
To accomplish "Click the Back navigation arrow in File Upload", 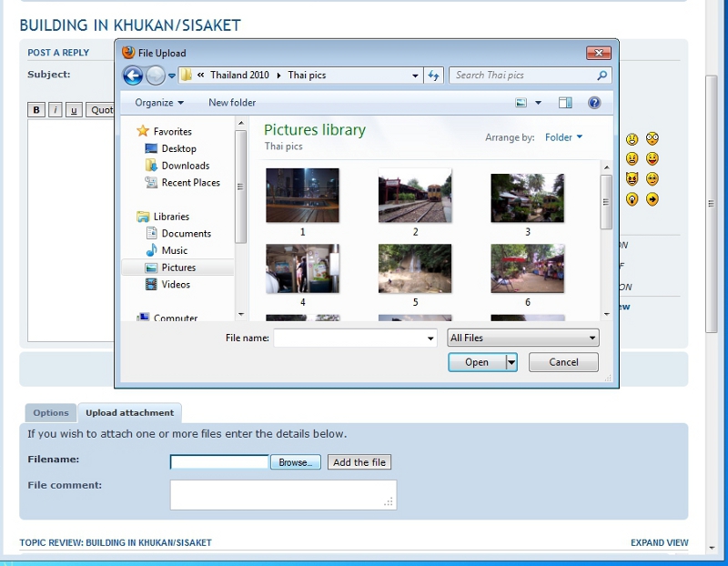I will 133,76.
